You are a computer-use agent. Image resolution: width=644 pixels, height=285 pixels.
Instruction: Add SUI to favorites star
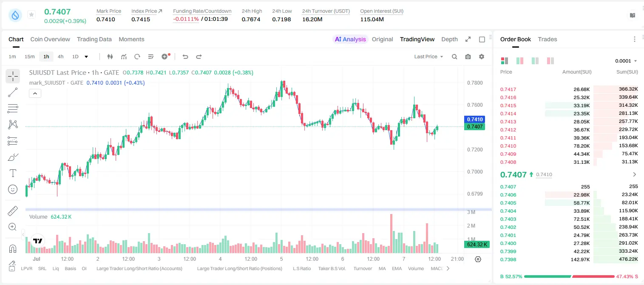pyautogui.click(x=31, y=15)
